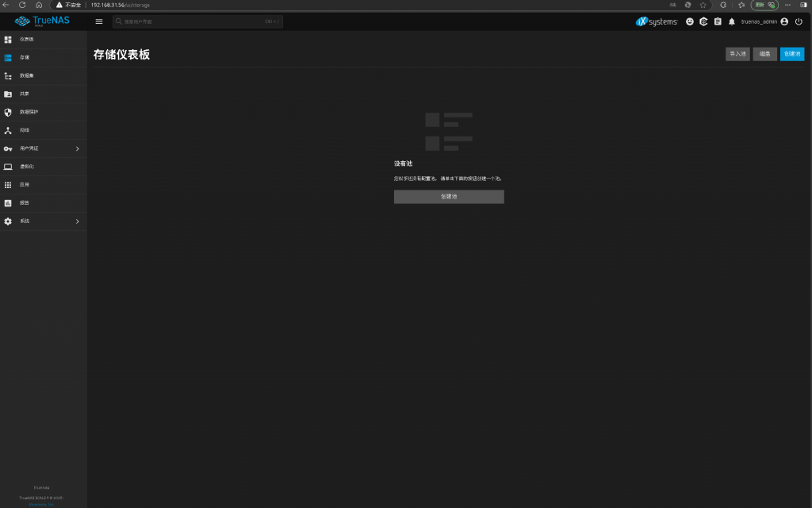The height and width of the screenshot is (508, 812).
Task: Show alerts via the bell icon
Action: [x=731, y=21]
